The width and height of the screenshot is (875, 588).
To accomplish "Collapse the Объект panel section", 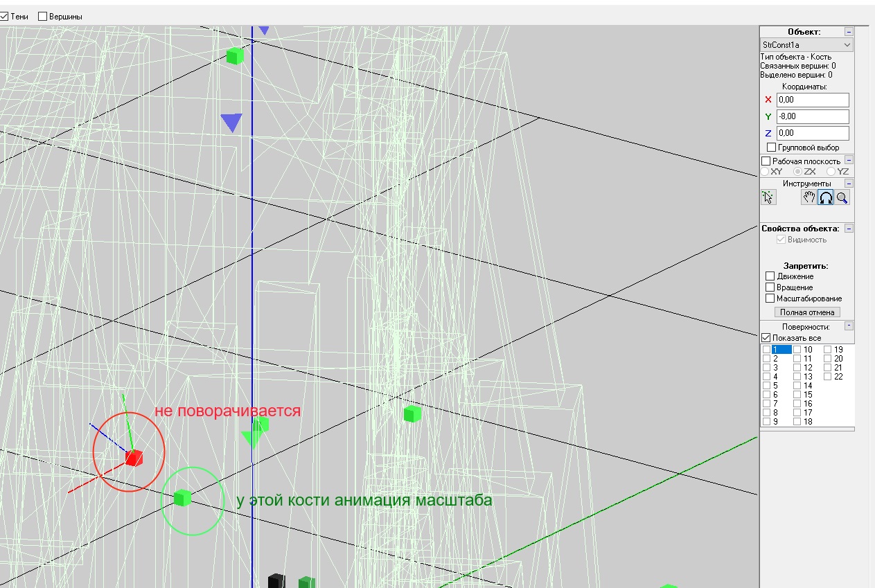I will [849, 32].
